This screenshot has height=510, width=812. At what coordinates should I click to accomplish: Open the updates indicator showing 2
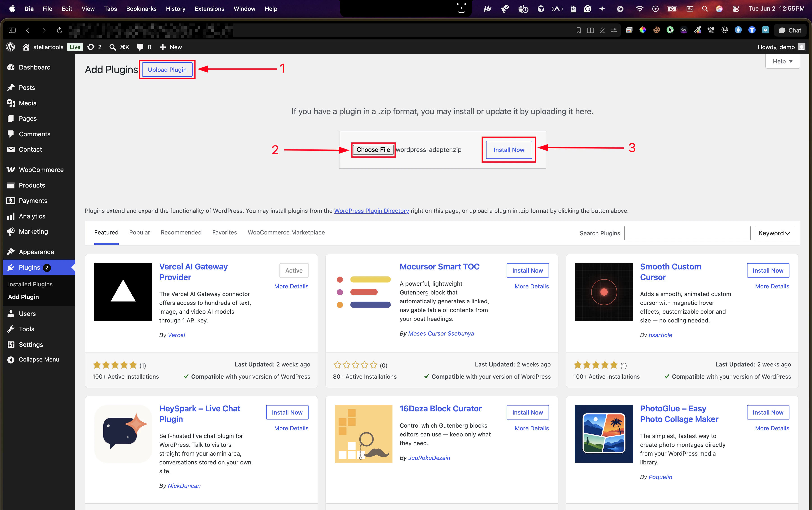tap(94, 47)
